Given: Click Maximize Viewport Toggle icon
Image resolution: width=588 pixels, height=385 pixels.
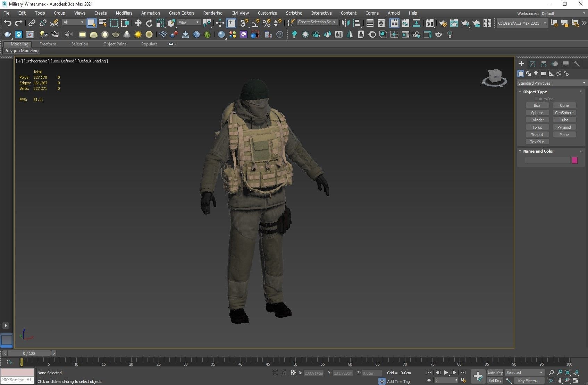Looking at the screenshot, I should pos(576,380).
